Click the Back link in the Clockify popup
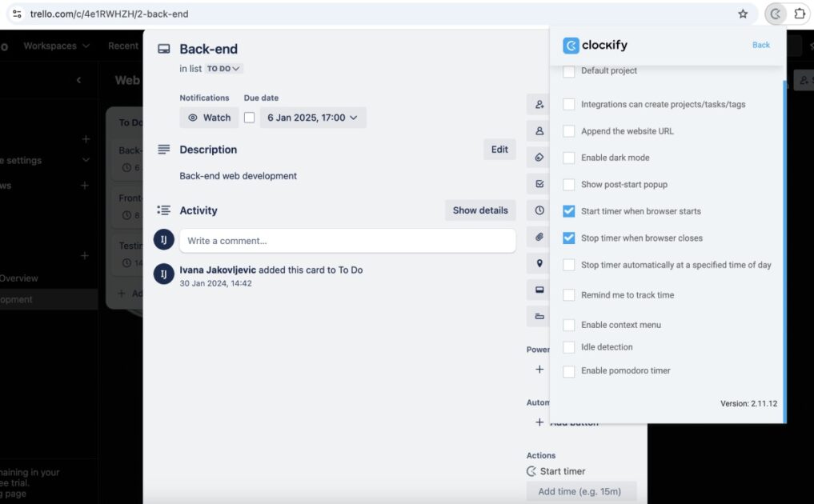Image resolution: width=814 pixels, height=504 pixels. point(760,45)
